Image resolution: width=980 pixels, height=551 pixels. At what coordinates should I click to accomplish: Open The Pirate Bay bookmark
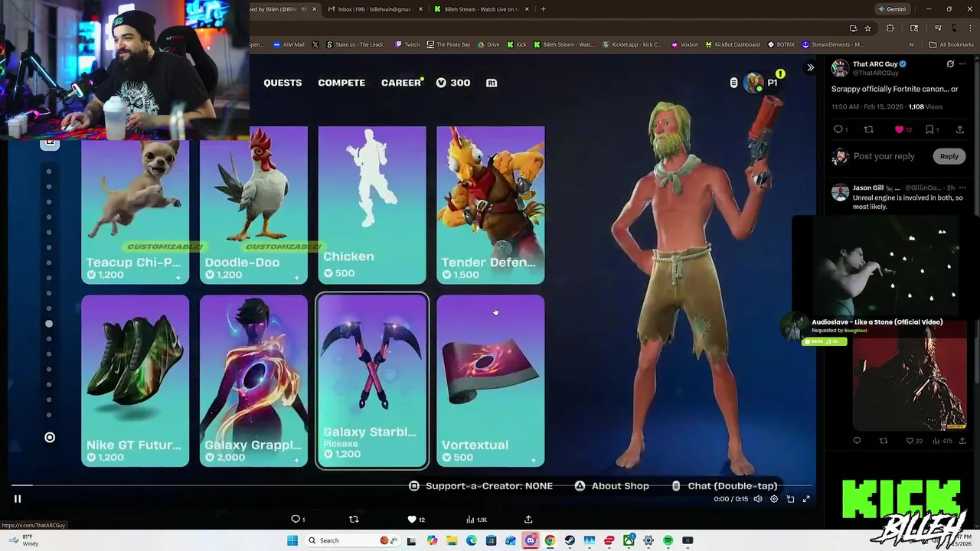(448, 44)
